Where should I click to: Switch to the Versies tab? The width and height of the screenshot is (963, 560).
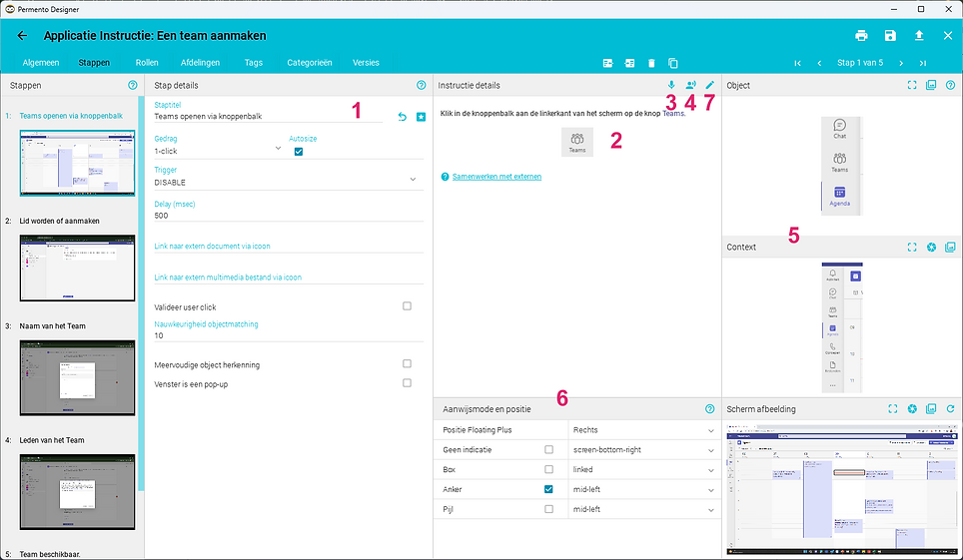(x=366, y=63)
